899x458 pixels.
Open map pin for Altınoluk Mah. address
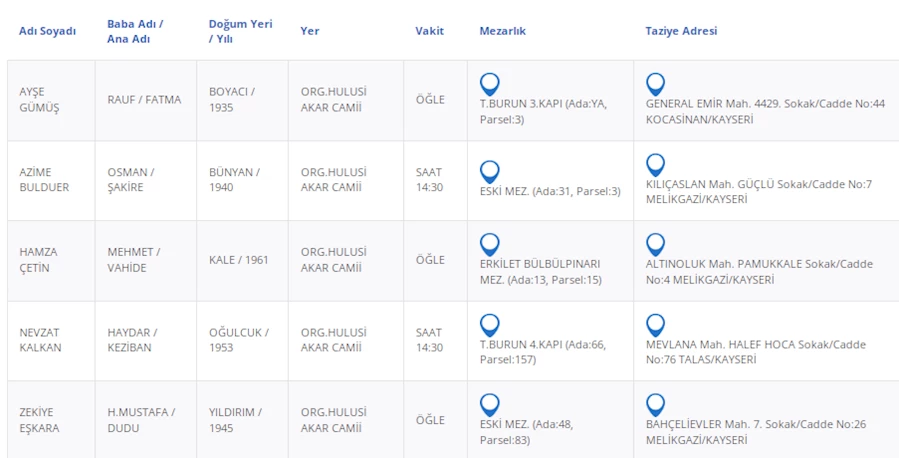[x=655, y=244]
